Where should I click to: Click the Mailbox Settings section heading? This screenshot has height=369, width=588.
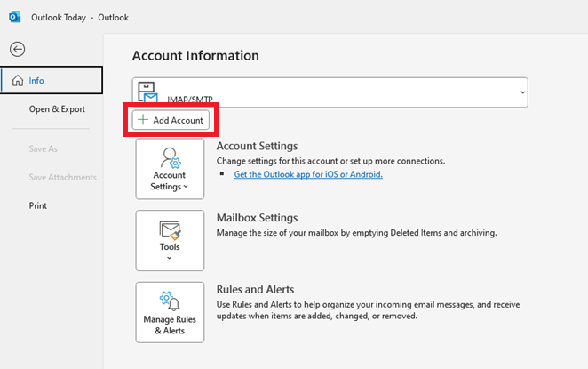coord(257,217)
